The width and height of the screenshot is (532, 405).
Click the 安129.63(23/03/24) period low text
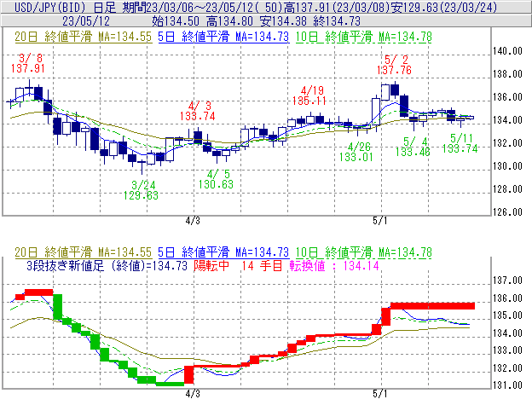444,7
